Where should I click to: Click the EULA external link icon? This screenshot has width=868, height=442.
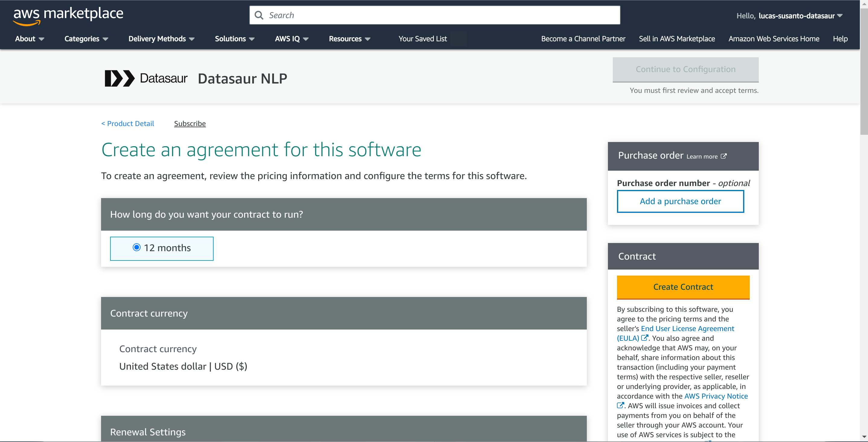tap(644, 338)
